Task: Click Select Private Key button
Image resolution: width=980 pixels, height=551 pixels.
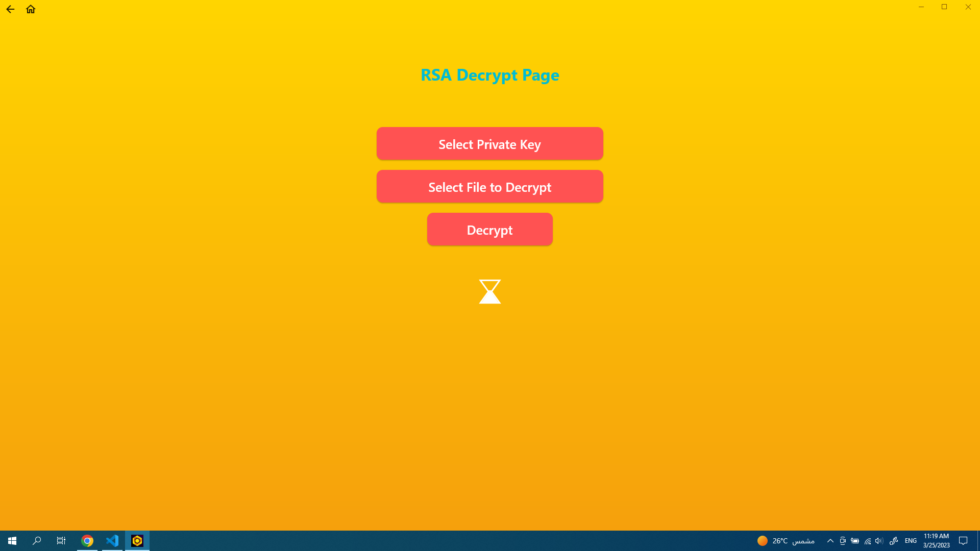Action: pos(490,143)
